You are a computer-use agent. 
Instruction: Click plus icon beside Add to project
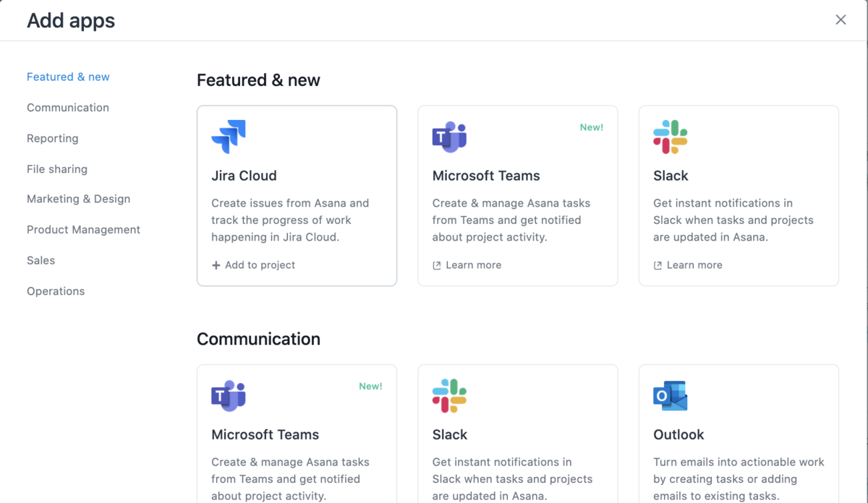click(x=216, y=265)
